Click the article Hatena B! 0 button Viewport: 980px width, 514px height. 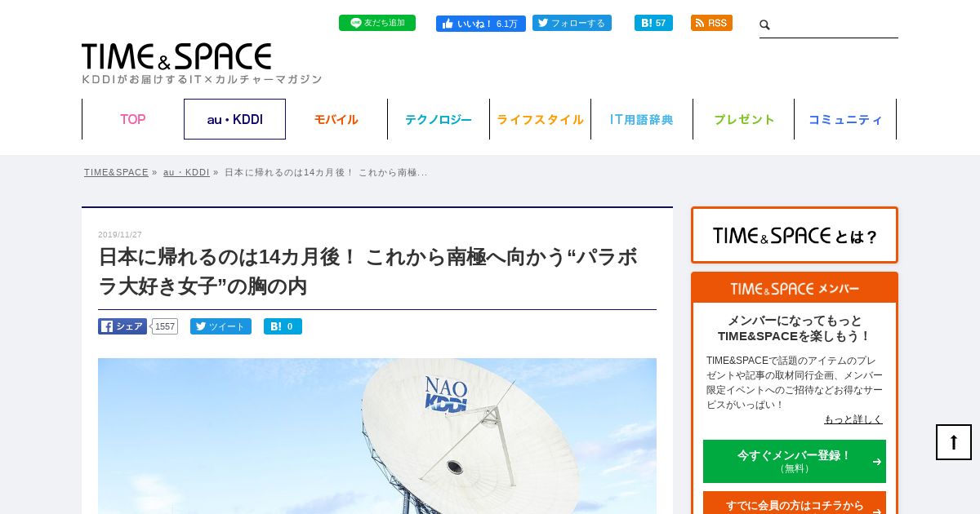tap(283, 326)
